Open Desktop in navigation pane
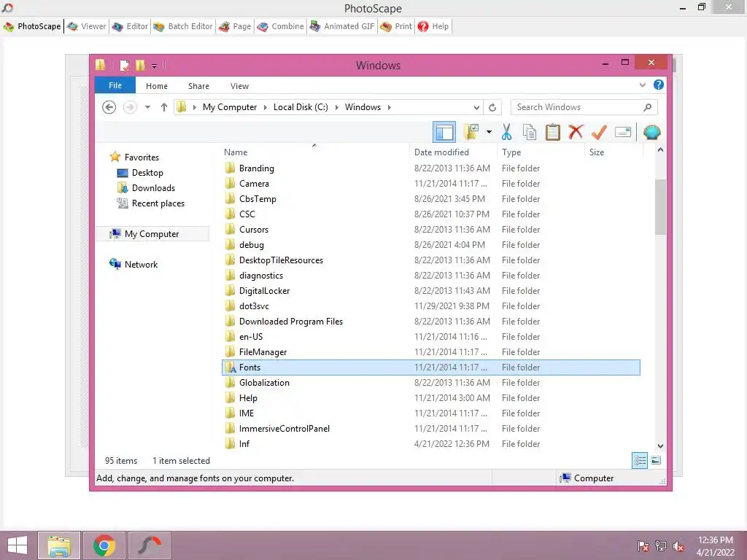Screen dimensions: 747x560 [x=147, y=173]
